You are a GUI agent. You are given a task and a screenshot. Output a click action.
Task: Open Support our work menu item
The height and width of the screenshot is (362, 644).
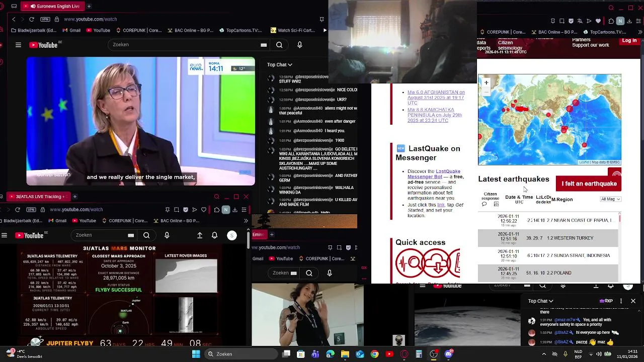pos(591,45)
